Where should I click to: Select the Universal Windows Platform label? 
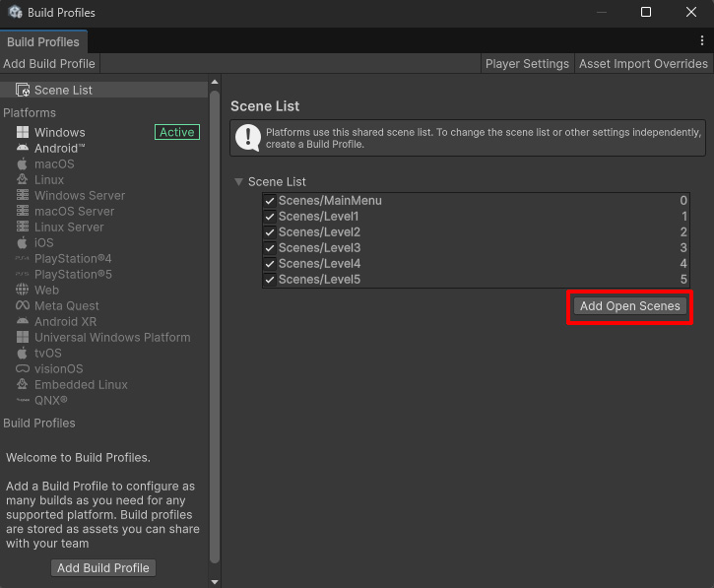click(x=112, y=338)
